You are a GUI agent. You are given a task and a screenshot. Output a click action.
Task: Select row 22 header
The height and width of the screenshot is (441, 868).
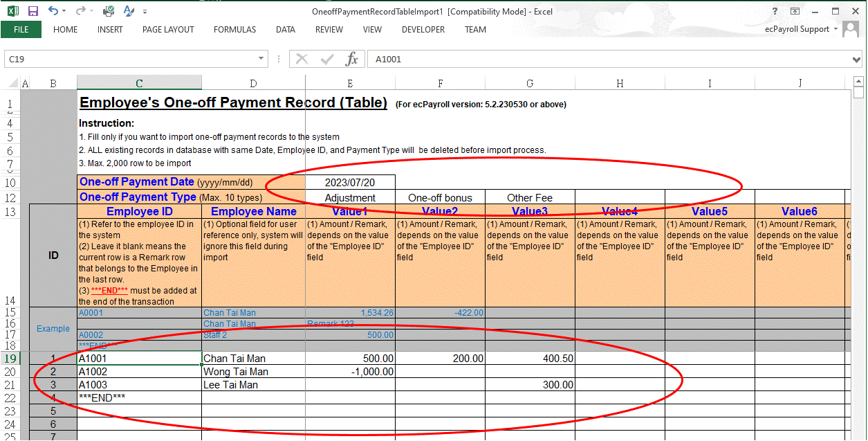click(x=10, y=398)
